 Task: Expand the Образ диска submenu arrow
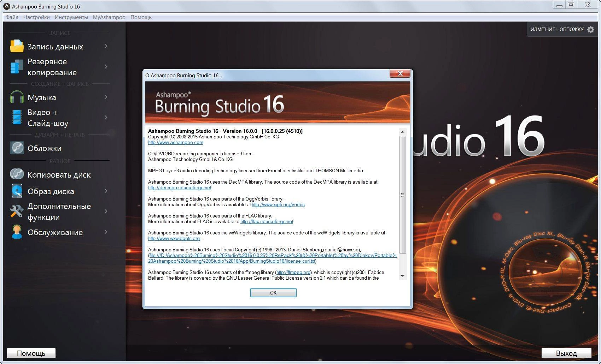coord(106,191)
